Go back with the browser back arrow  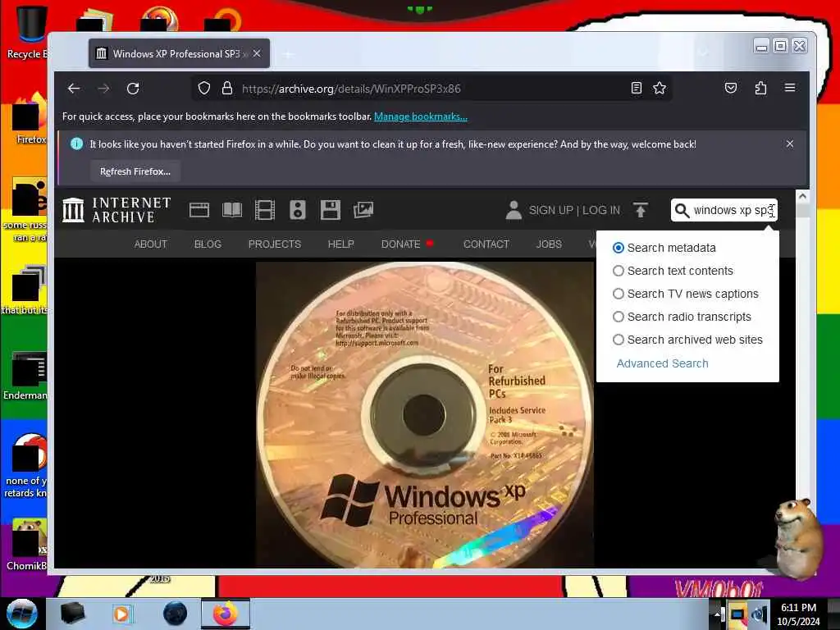click(74, 89)
